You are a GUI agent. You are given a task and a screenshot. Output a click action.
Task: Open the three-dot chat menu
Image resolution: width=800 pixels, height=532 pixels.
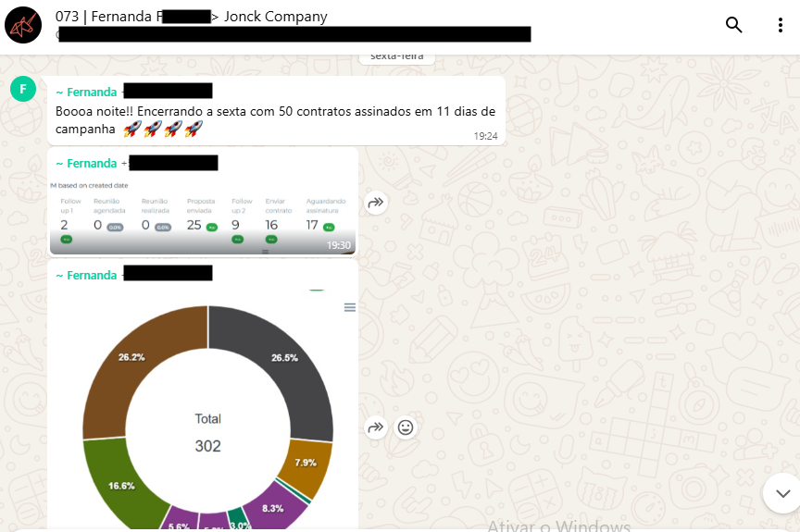(781, 24)
